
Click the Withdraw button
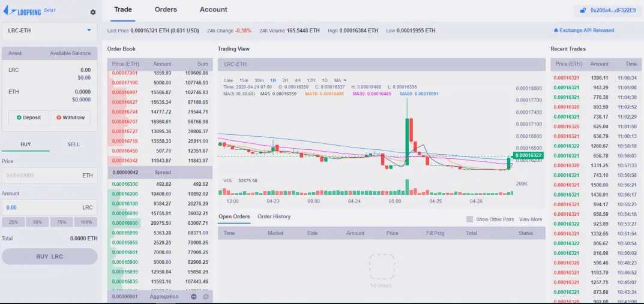(70, 118)
